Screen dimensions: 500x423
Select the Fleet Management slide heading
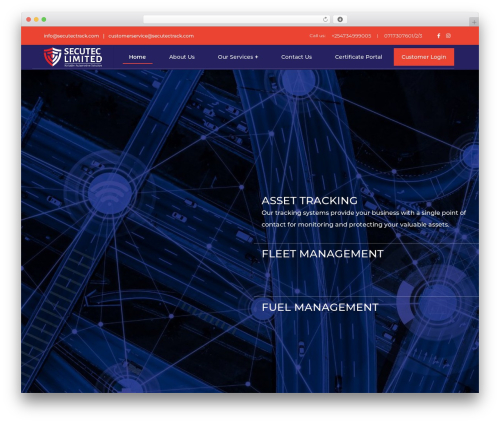tap(323, 254)
